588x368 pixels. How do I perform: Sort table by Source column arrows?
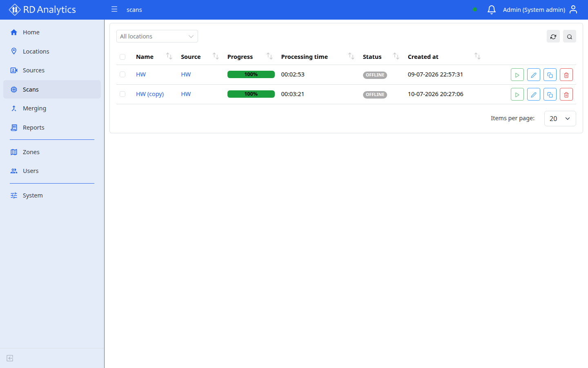point(216,56)
